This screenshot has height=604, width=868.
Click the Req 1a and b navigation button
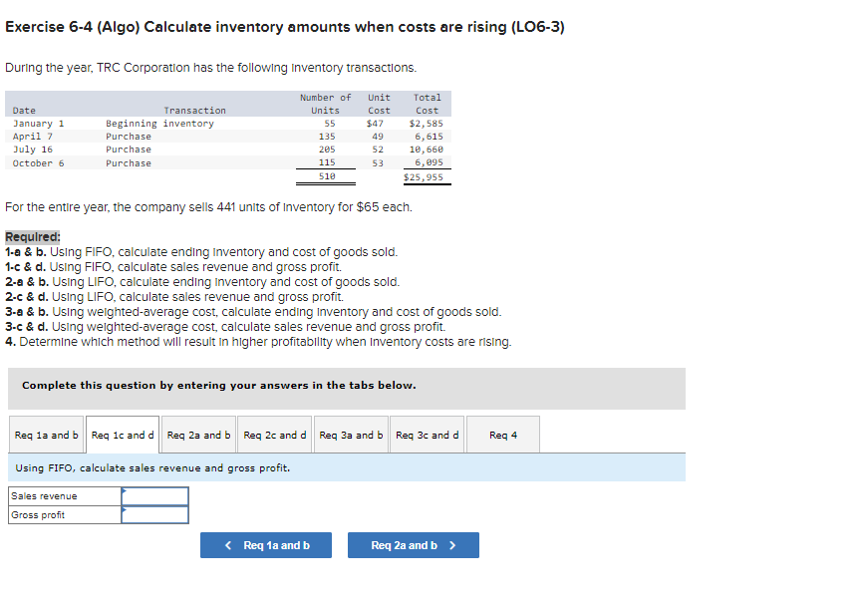(x=265, y=545)
